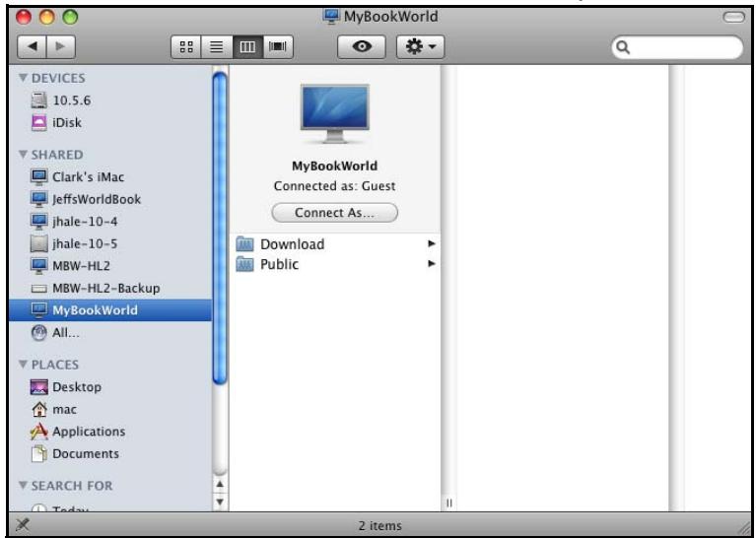Click the Connected as: Guest text
756x538 pixels.
(x=334, y=186)
